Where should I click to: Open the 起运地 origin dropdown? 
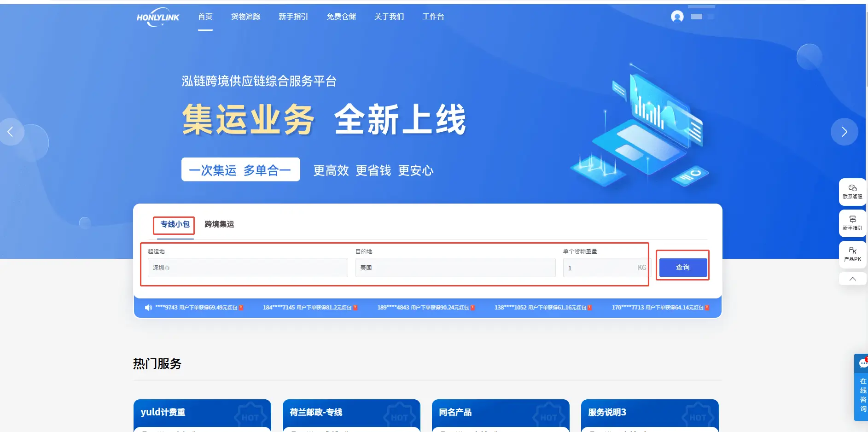coord(247,268)
